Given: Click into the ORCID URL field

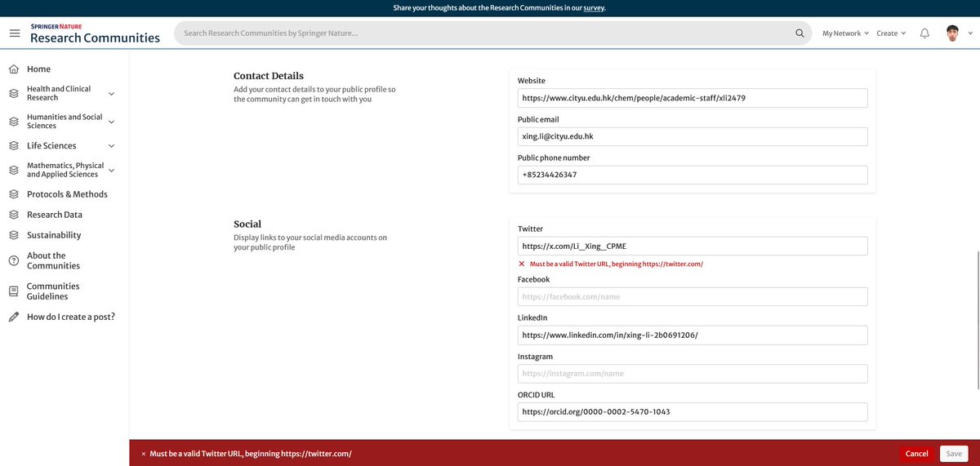Looking at the screenshot, I should pos(693,411).
